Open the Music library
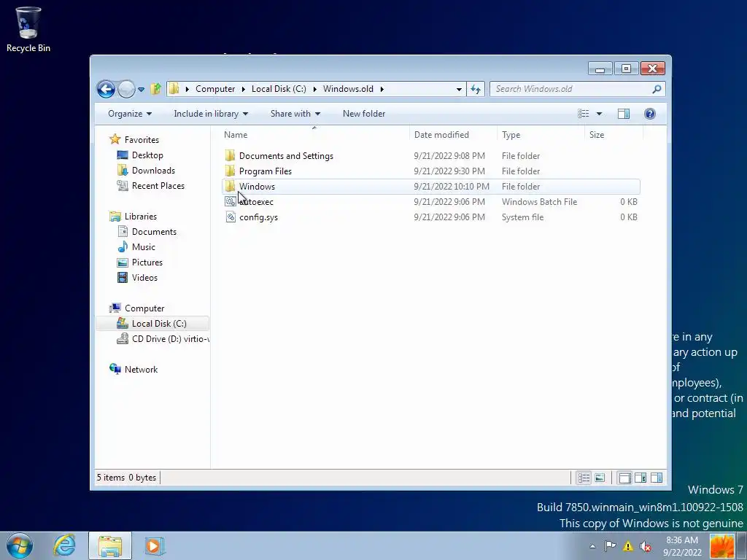The height and width of the screenshot is (560, 747). pos(136,246)
